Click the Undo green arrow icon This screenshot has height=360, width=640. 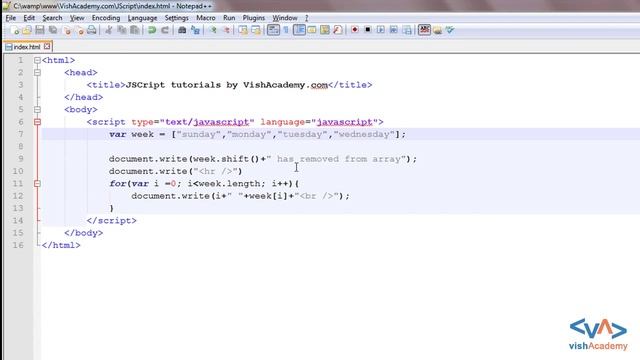click(152, 30)
